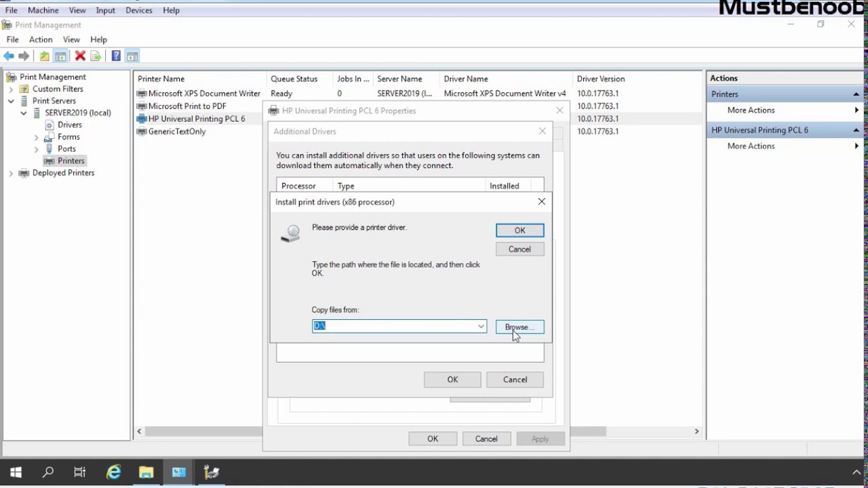Select the GenericTextOnly printer row
This screenshot has height=488, width=868.
[x=177, y=131]
